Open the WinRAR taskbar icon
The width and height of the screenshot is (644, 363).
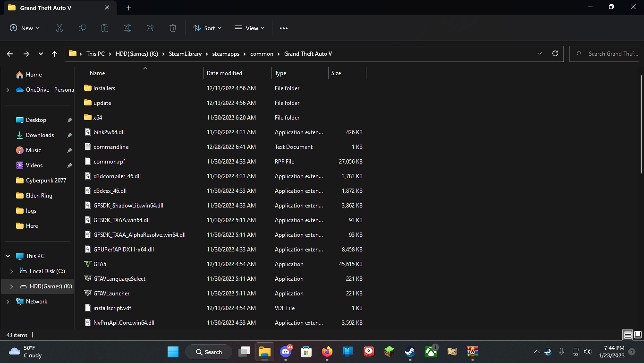click(x=472, y=352)
